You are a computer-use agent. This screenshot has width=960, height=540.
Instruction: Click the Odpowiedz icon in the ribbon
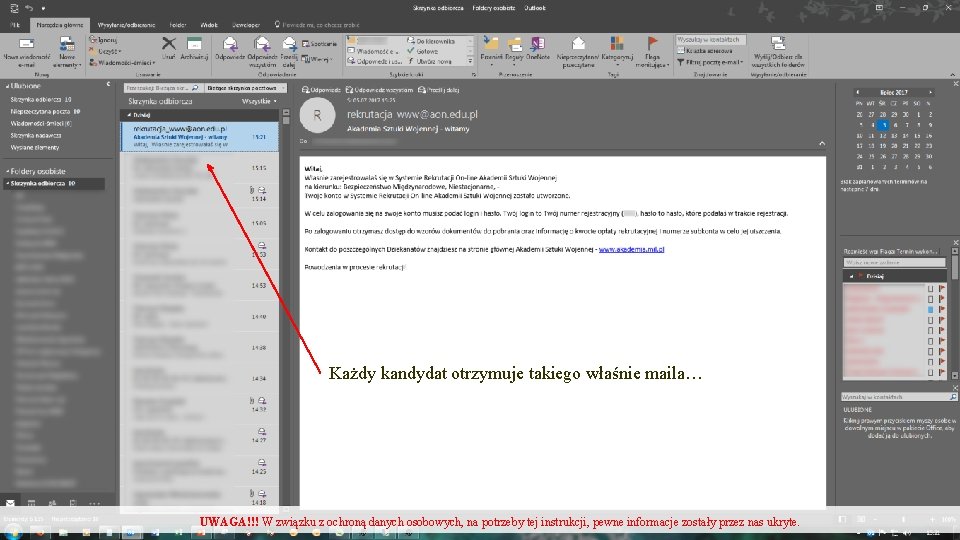point(230,48)
